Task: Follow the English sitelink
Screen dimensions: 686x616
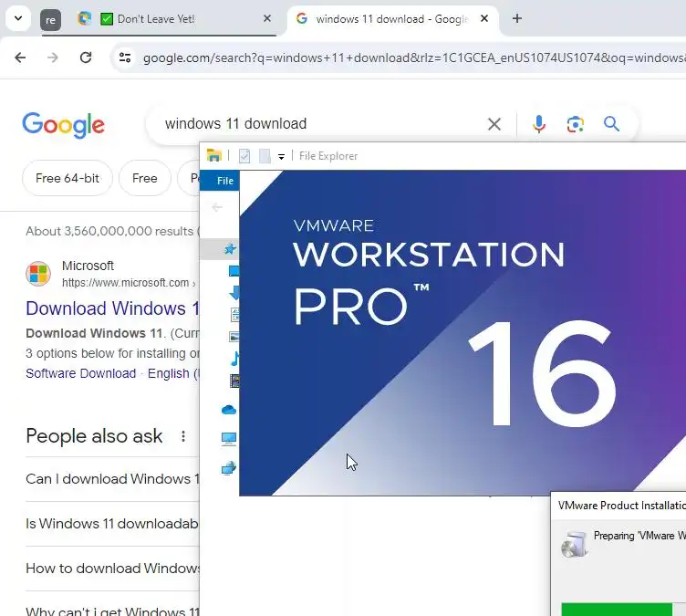Action: 169,373
